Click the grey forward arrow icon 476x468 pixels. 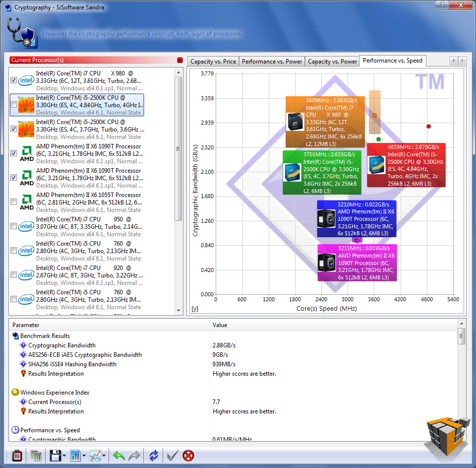coord(134,456)
